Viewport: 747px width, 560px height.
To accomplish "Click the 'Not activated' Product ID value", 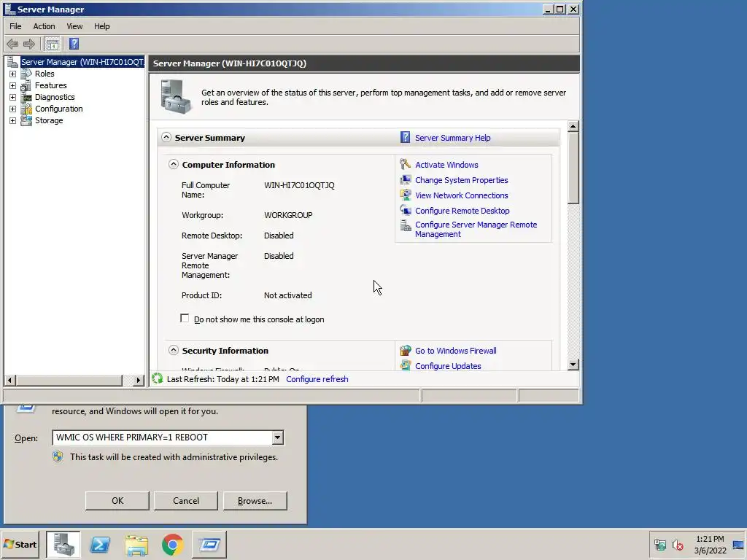I will click(x=287, y=295).
